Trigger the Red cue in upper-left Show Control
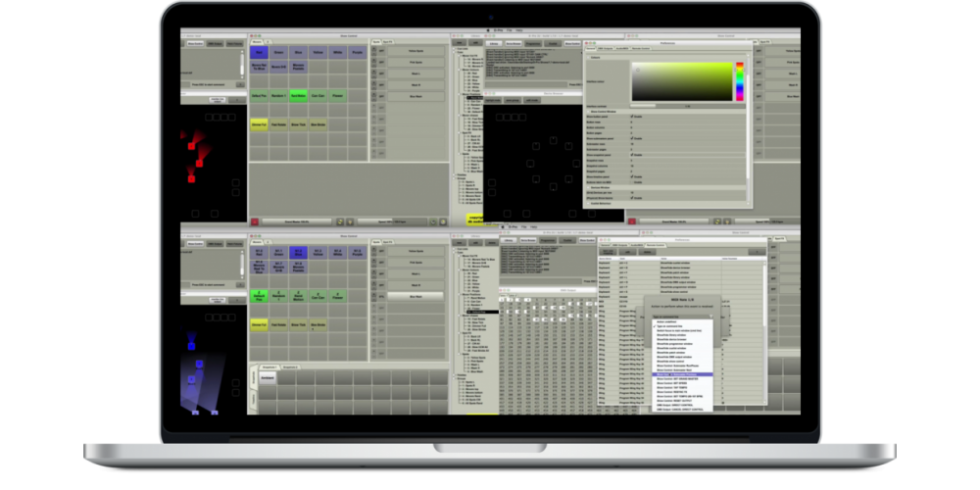The image size is (980, 490). pyautogui.click(x=259, y=53)
